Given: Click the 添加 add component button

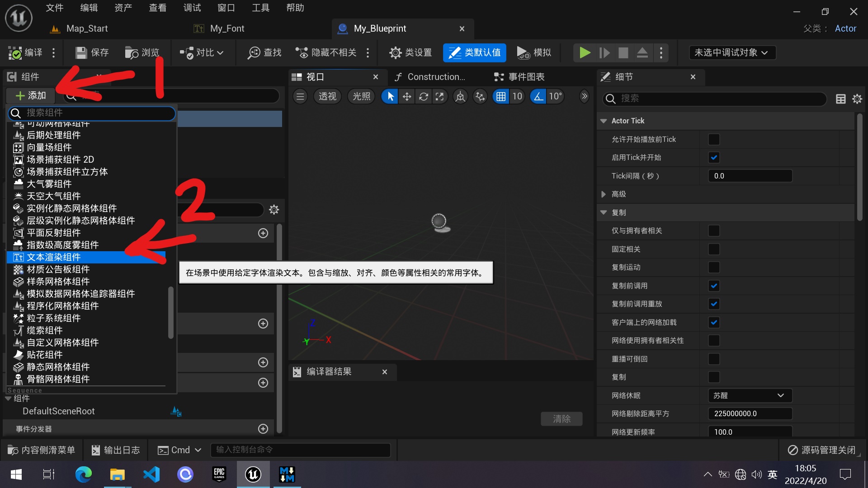Looking at the screenshot, I should (30, 95).
